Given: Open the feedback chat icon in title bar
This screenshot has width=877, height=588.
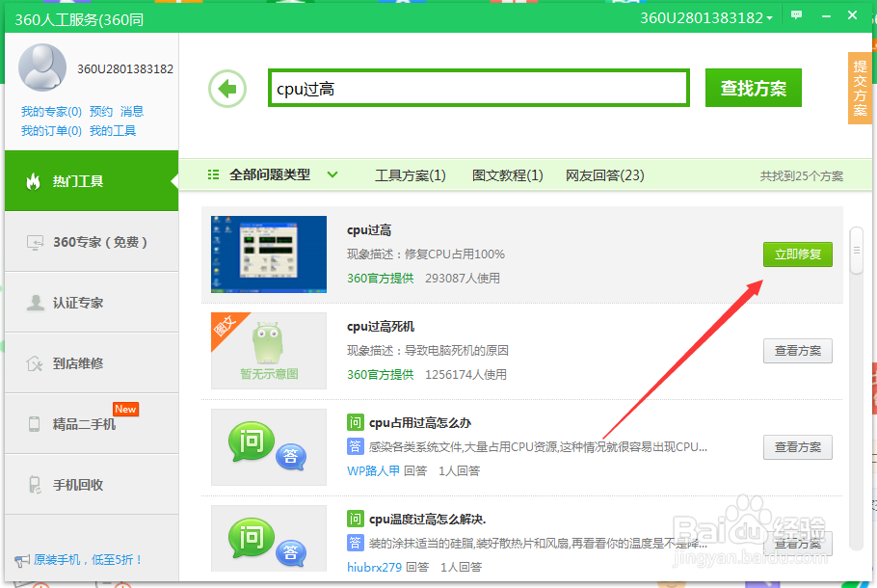Looking at the screenshot, I should 796,15.
